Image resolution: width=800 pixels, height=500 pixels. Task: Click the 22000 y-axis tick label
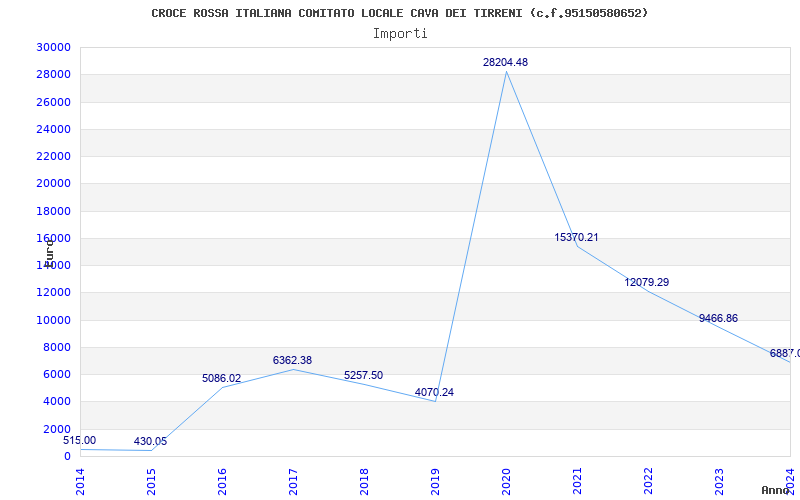(x=53, y=156)
